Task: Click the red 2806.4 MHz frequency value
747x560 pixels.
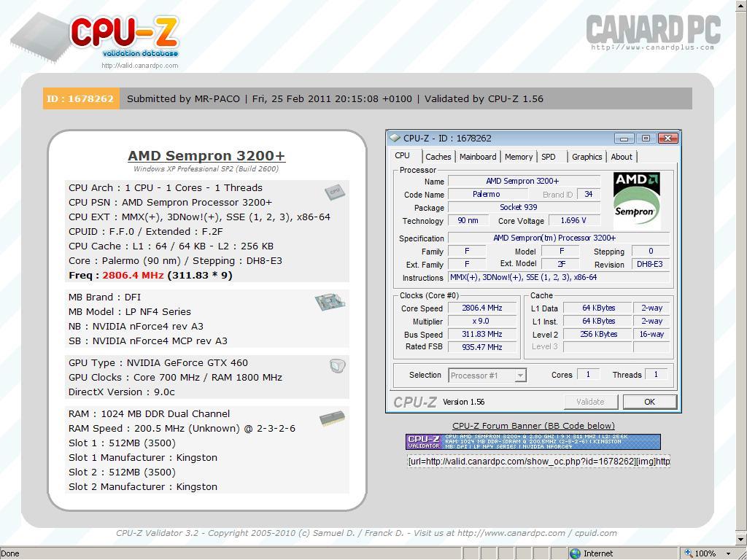Action: 133,275
